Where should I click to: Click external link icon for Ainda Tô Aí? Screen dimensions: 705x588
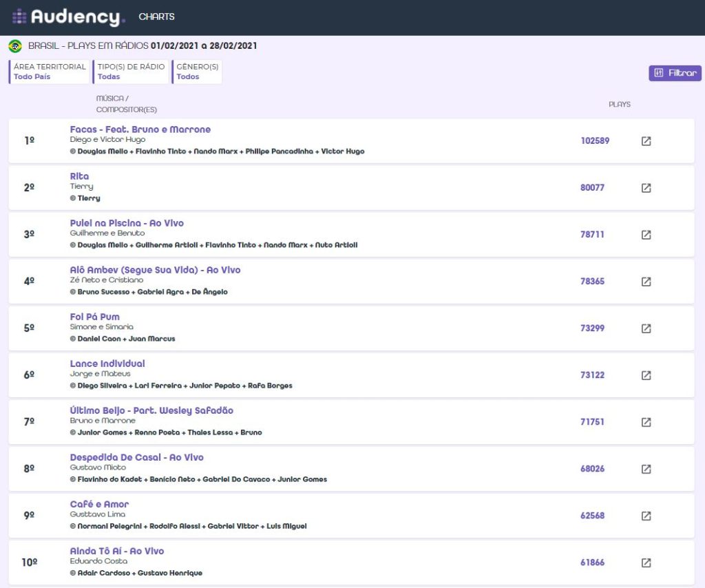click(646, 563)
